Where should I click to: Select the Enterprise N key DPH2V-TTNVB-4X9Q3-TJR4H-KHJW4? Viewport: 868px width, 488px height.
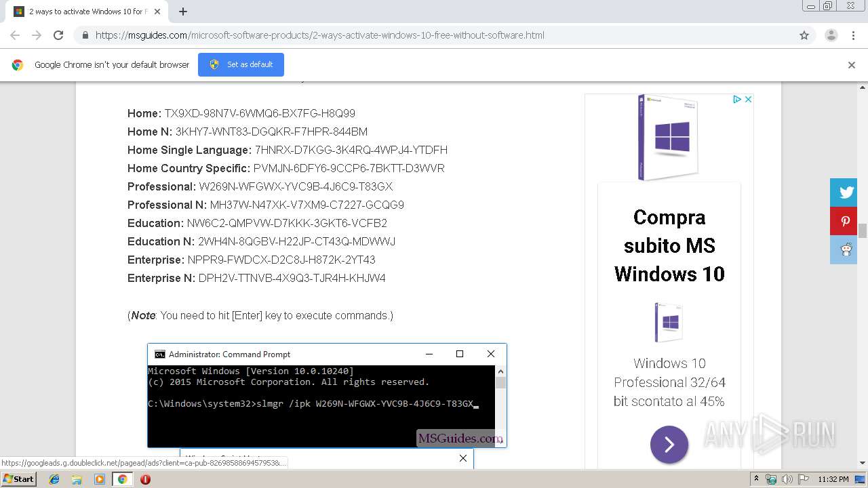click(292, 278)
